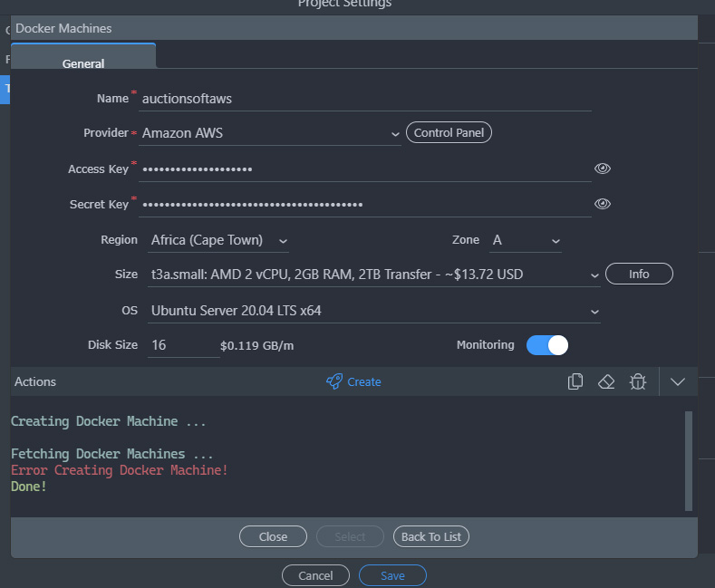This screenshot has width=715, height=588.
Task: Open the Region dropdown Africa (Cape Town)
Action: (x=218, y=240)
